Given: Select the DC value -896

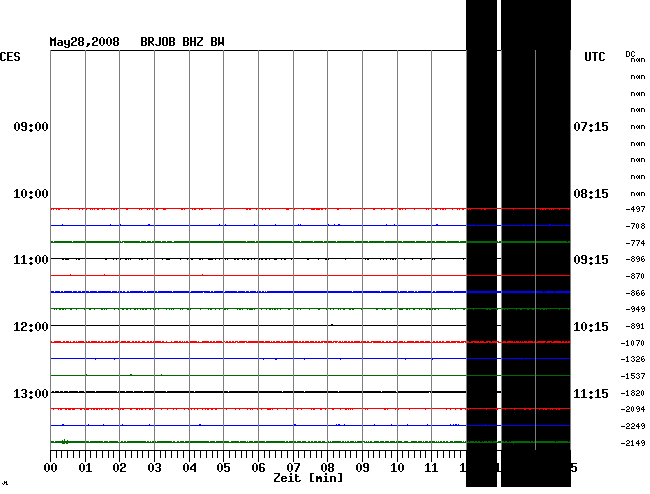Looking at the screenshot, I should [635, 259].
